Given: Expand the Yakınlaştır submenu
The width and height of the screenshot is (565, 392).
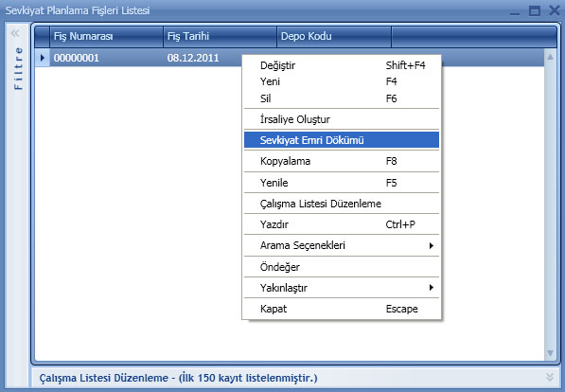Looking at the screenshot, I should (x=342, y=288).
